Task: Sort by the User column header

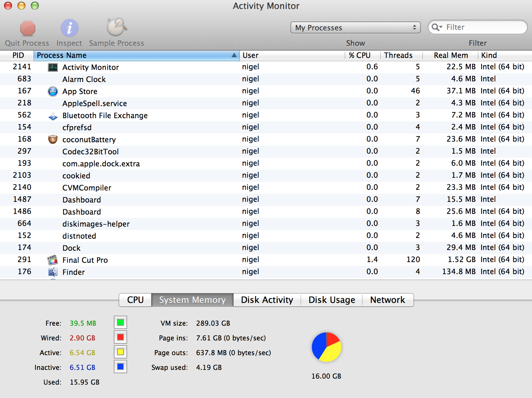Action: (292, 55)
